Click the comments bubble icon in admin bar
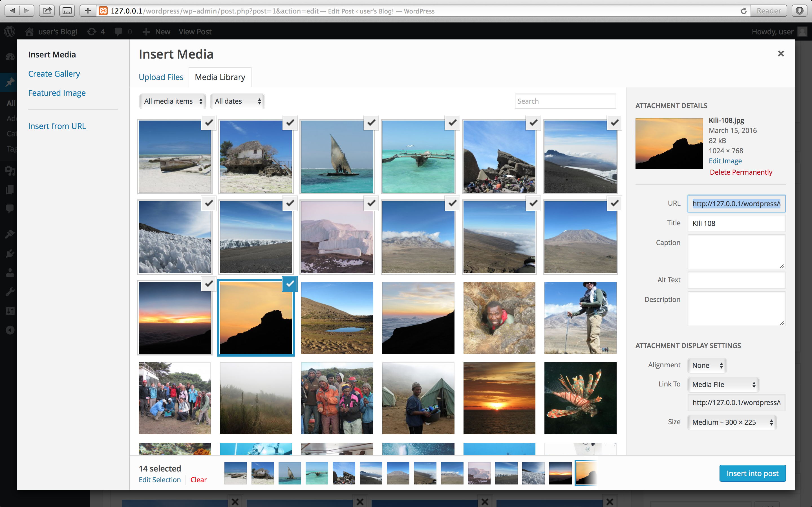This screenshot has width=812, height=507. coord(118,32)
